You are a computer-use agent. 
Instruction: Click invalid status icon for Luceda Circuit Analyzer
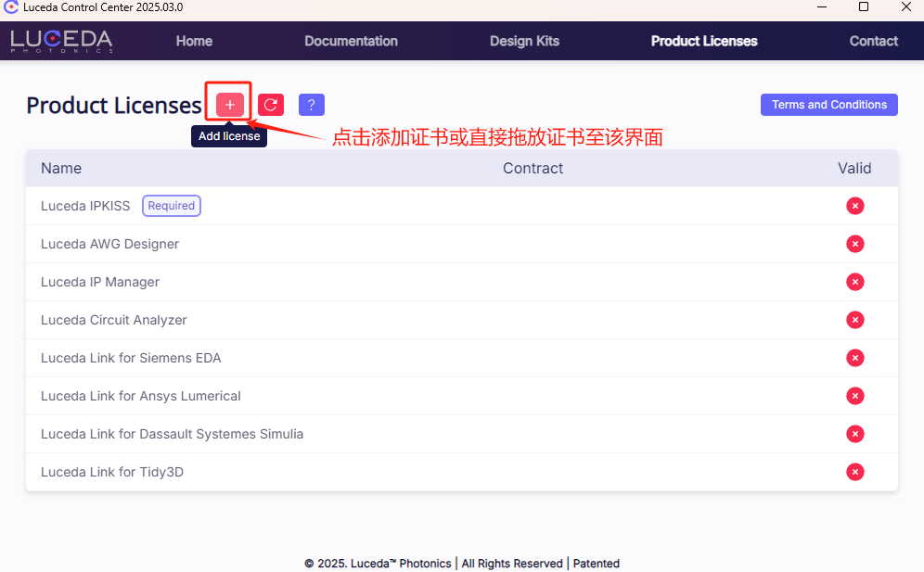(855, 320)
